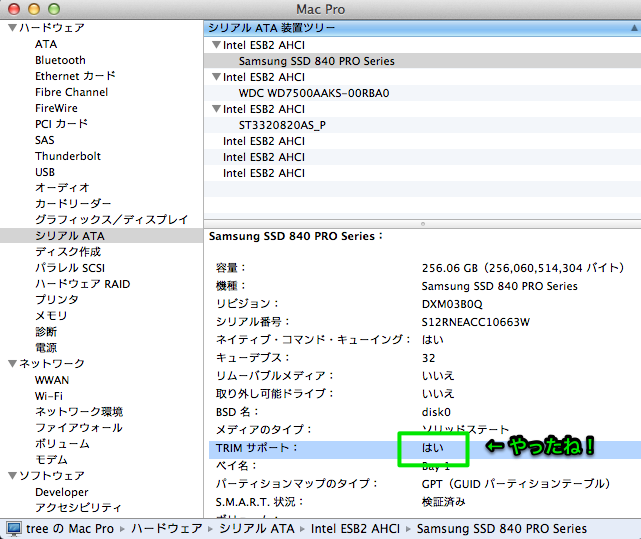Screen dimensions: 641x539
Task: Click Intel ESB2 AHCI in path bar
Action: [x=355, y=528]
